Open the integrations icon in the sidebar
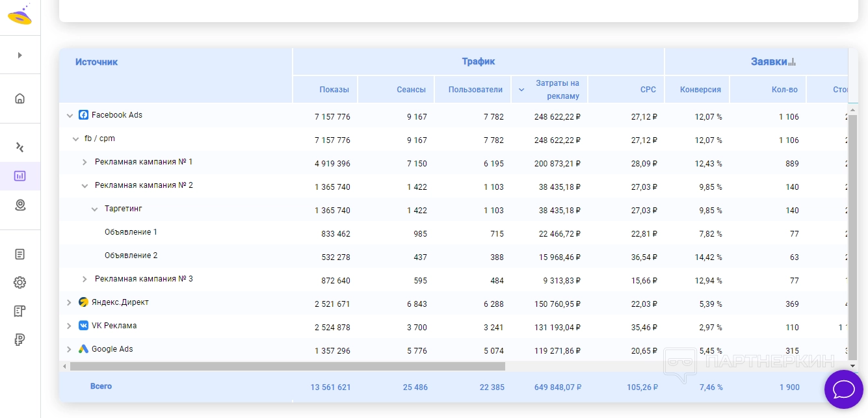 [20, 148]
